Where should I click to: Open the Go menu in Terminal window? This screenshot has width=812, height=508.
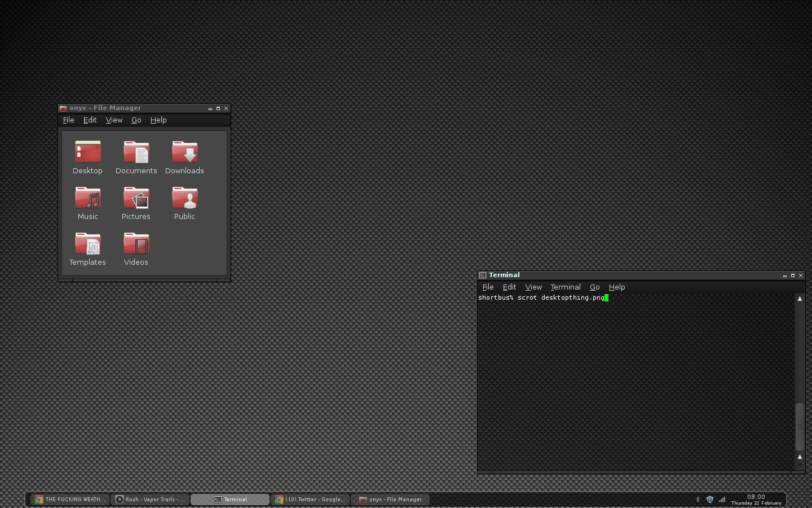click(595, 287)
